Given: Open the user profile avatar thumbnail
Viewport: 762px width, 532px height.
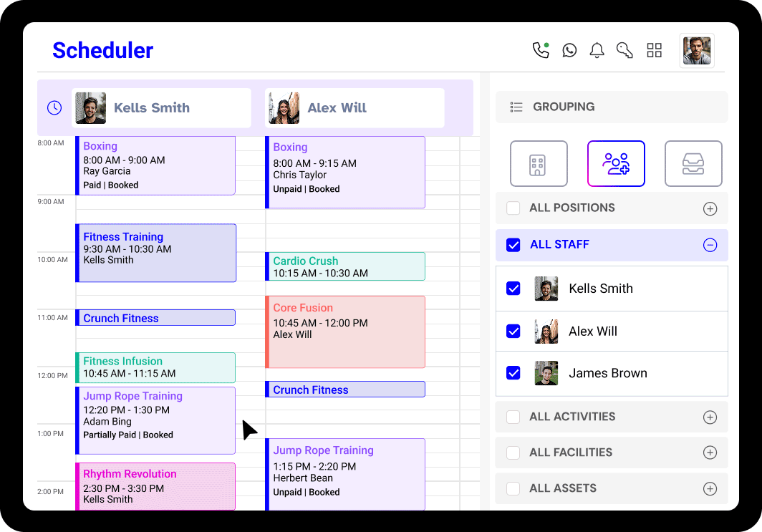Looking at the screenshot, I should tap(696, 51).
